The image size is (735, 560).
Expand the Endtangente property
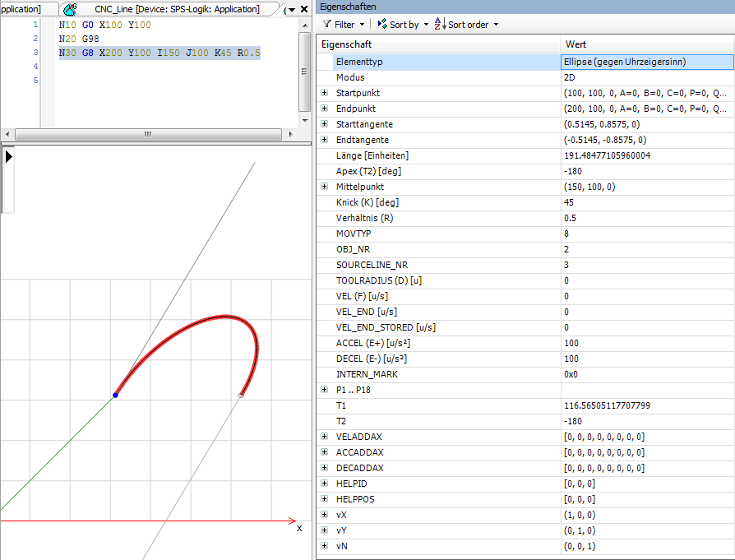tap(325, 140)
